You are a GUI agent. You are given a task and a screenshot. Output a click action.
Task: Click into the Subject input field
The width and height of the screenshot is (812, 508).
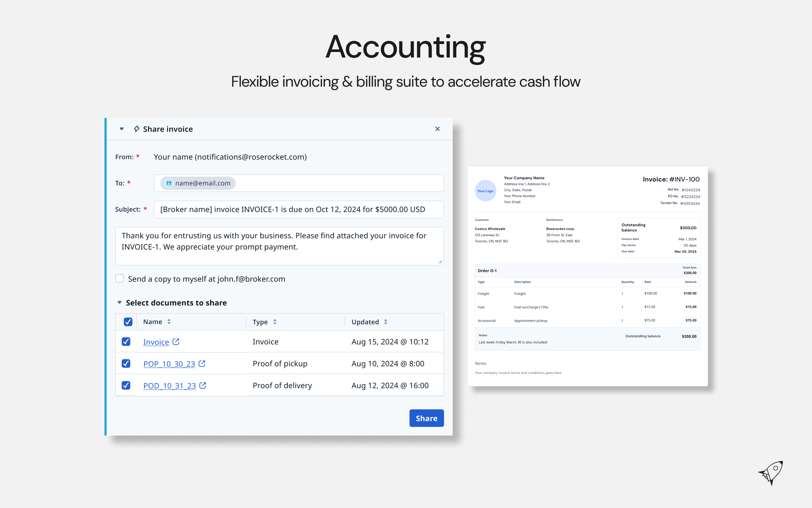(x=299, y=210)
